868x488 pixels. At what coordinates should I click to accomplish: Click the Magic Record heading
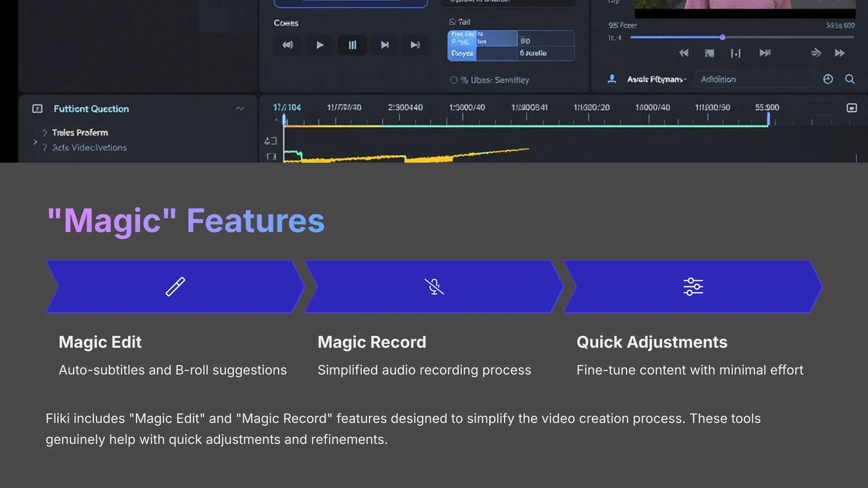click(x=372, y=342)
